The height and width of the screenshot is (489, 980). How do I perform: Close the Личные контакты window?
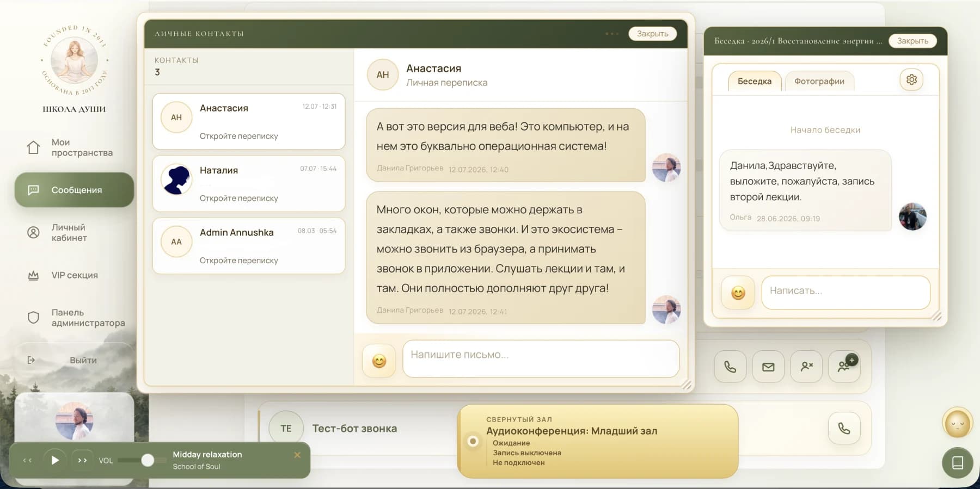click(x=652, y=34)
